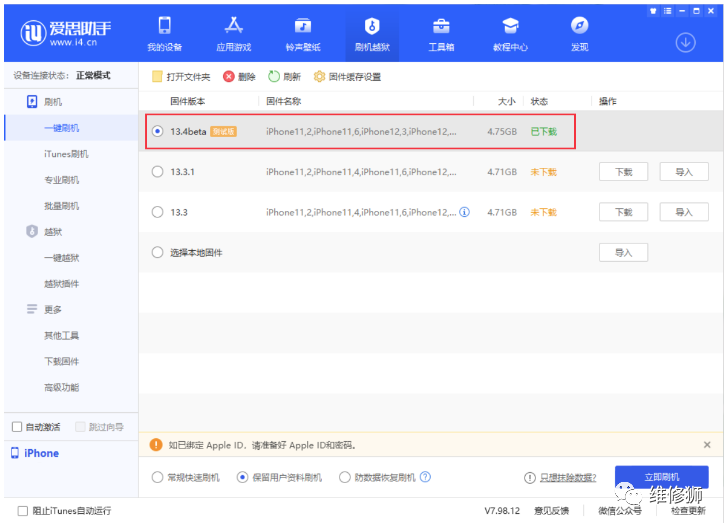Click the red 删除 button
This screenshot has width=726, height=527.
point(239,76)
